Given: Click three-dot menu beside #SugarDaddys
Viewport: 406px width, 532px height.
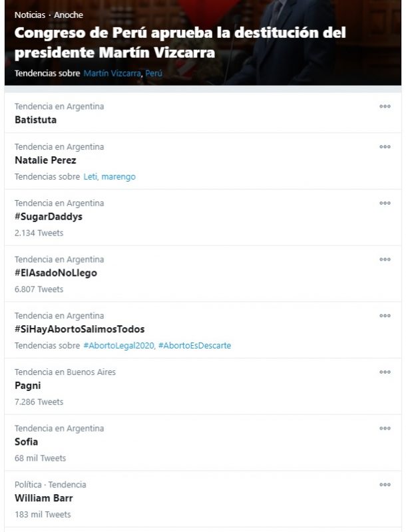Looking at the screenshot, I should coord(385,203).
